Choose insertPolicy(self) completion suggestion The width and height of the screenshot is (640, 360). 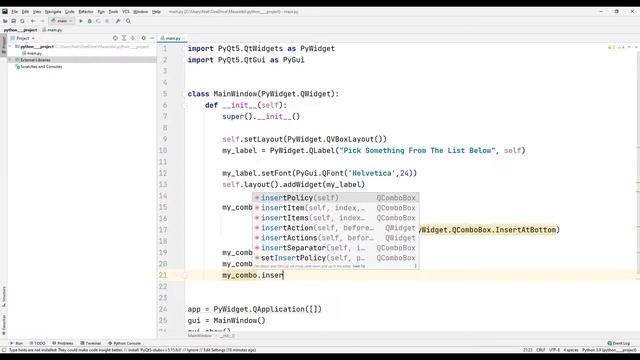coord(336,198)
